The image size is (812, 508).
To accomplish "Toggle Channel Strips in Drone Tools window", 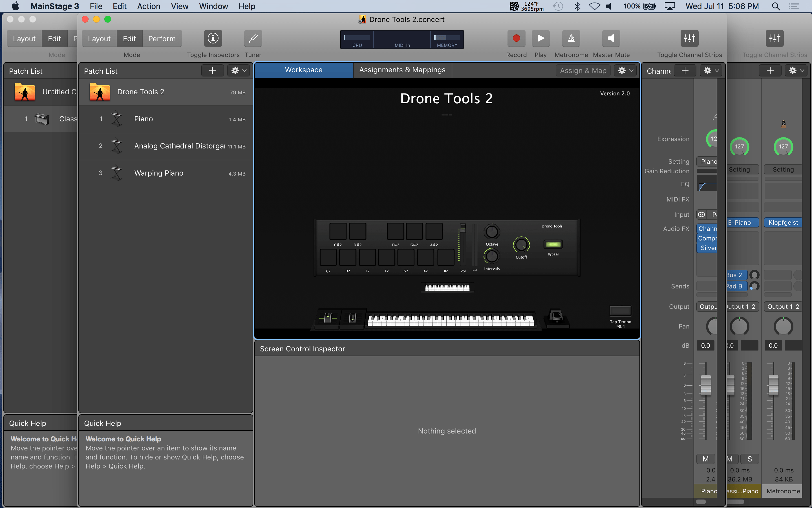I will 690,38.
